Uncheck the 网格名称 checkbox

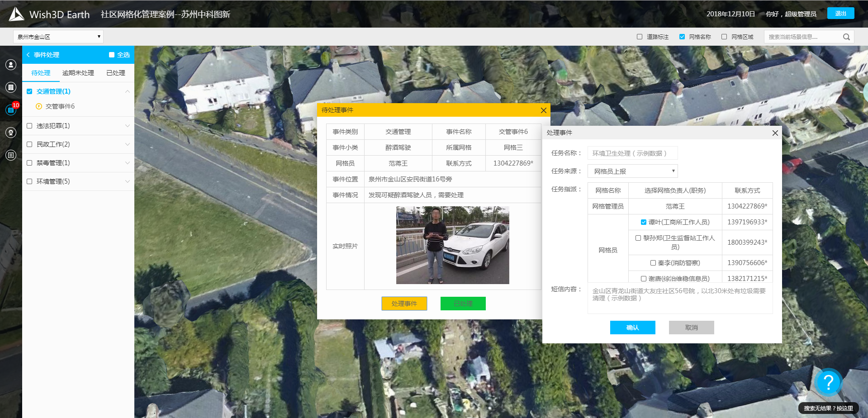tap(682, 37)
